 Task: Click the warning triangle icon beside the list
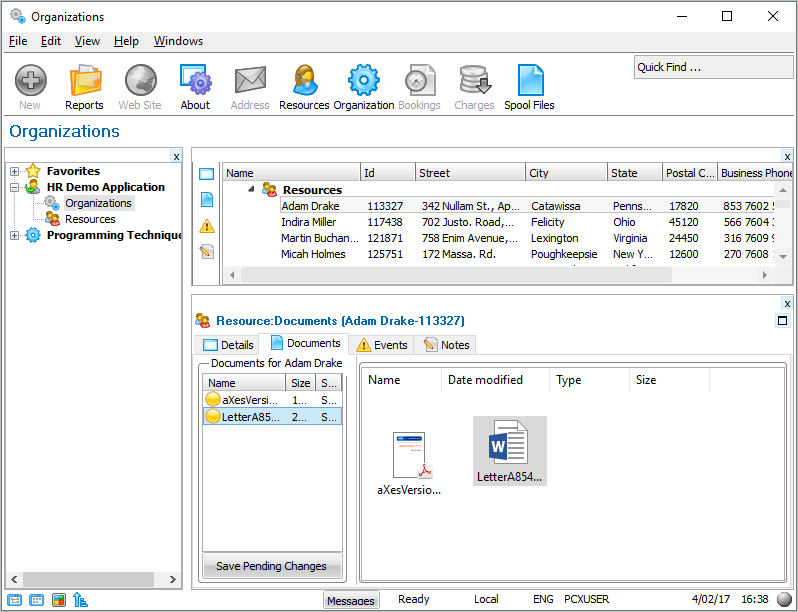pos(207,225)
